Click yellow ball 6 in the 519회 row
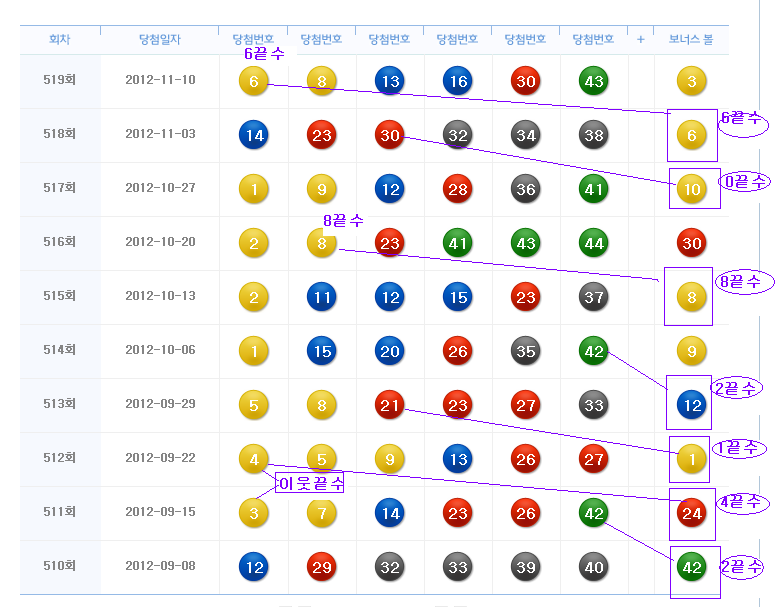The image size is (776, 607). [254, 82]
